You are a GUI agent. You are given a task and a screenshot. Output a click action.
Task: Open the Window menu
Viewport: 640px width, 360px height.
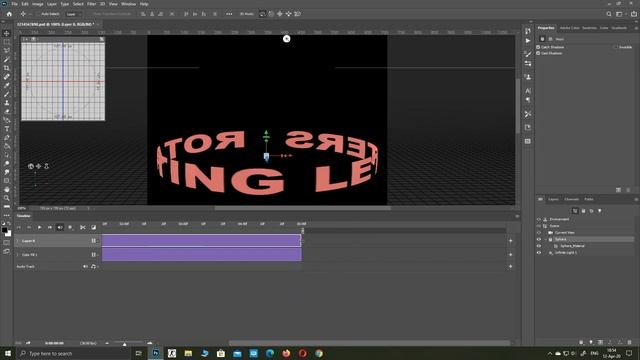tap(128, 4)
